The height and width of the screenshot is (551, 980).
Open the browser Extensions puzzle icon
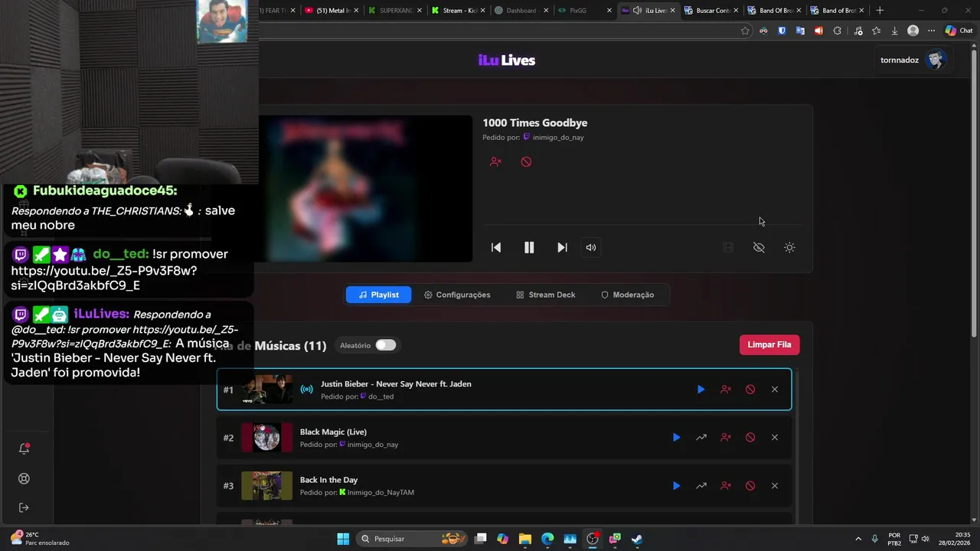837,31
